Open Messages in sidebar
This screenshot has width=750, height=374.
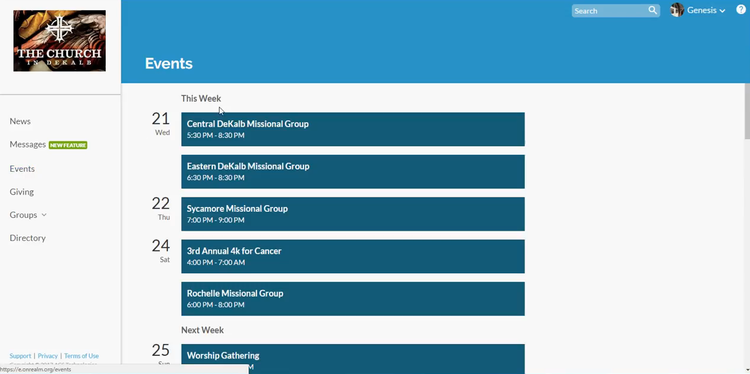point(28,144)
